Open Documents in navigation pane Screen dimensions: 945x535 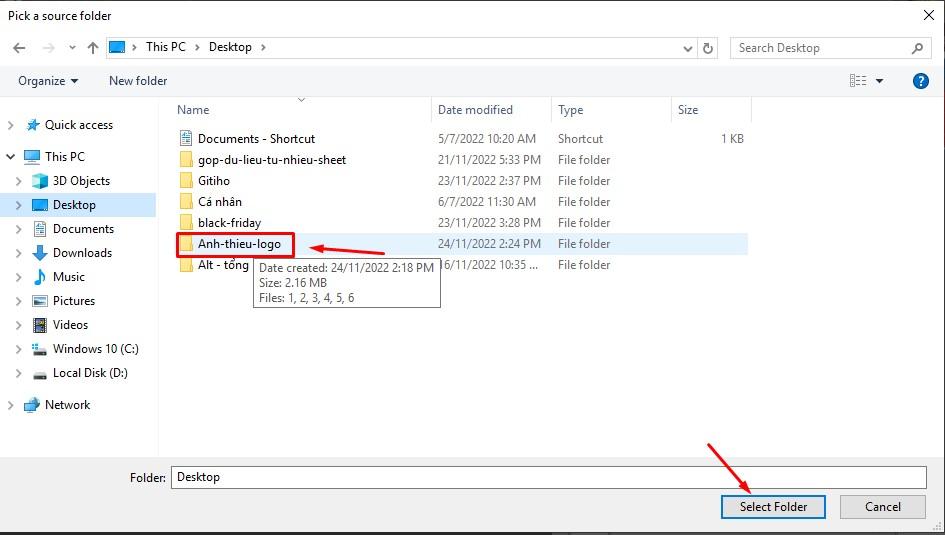tap(83, 229)
